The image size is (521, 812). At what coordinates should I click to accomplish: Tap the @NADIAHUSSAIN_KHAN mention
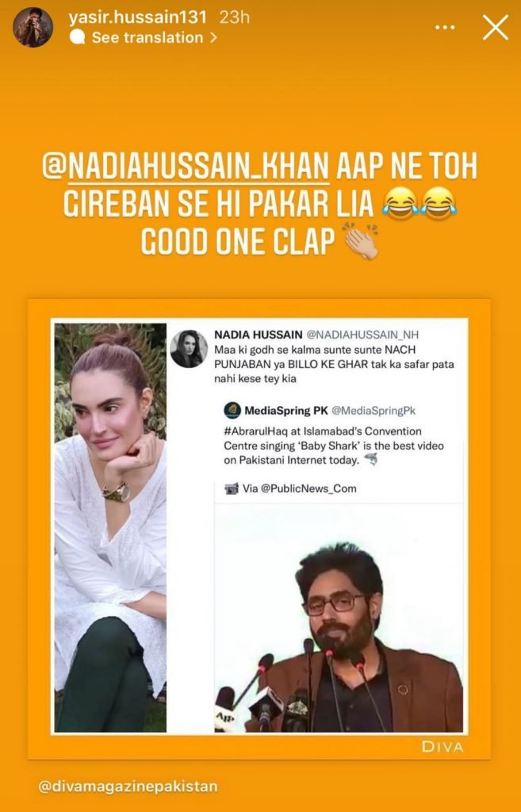186,167
